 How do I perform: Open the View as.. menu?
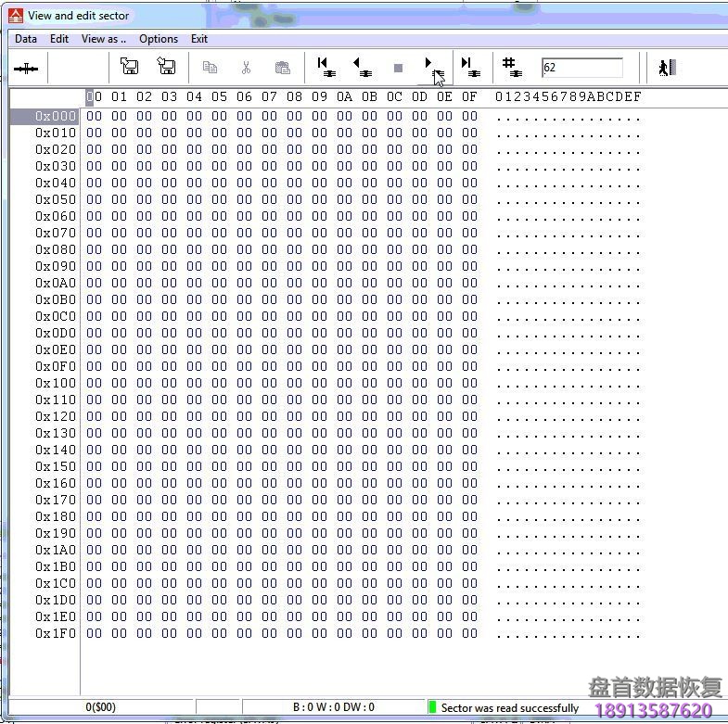pyautogui.click(x=103, y=39)
